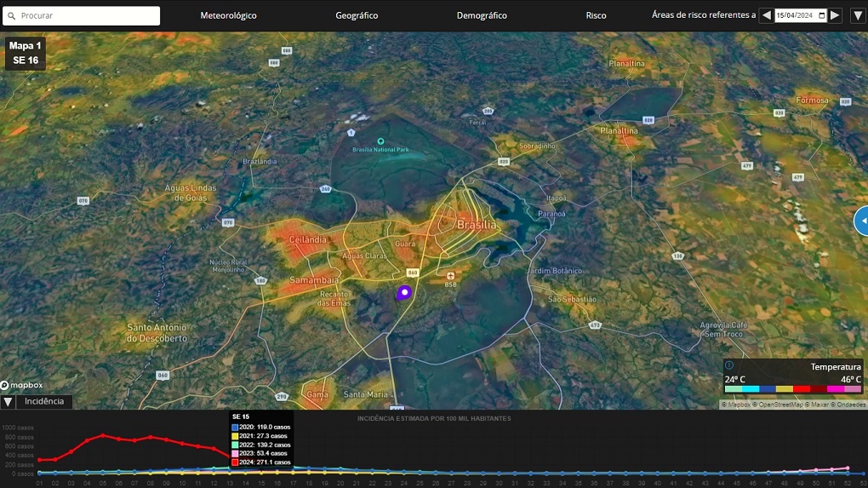Click the search magnifier icon
Viewport: 868px width, 488px height.
tap(11, 16)
